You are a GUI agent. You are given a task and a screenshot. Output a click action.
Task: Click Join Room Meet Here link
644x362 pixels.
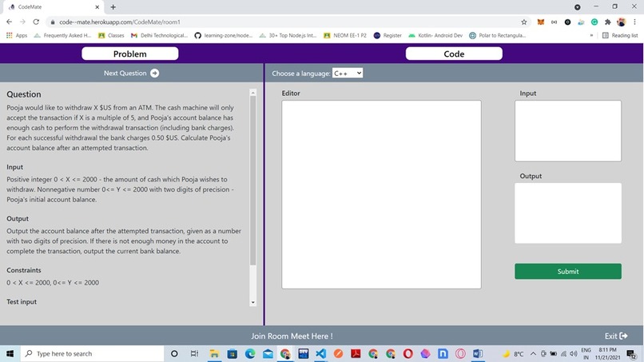tap(292, 336)
